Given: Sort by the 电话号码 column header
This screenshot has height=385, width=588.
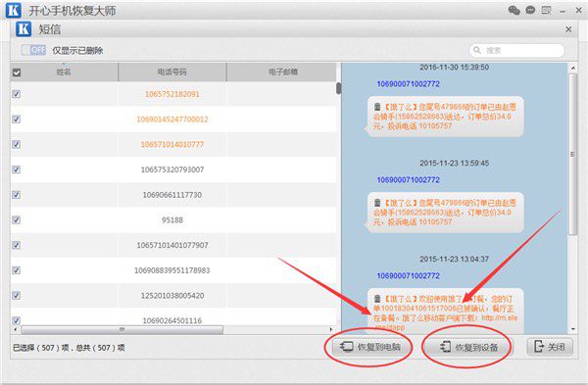Looking at the screenshot, I should point(172,72).
